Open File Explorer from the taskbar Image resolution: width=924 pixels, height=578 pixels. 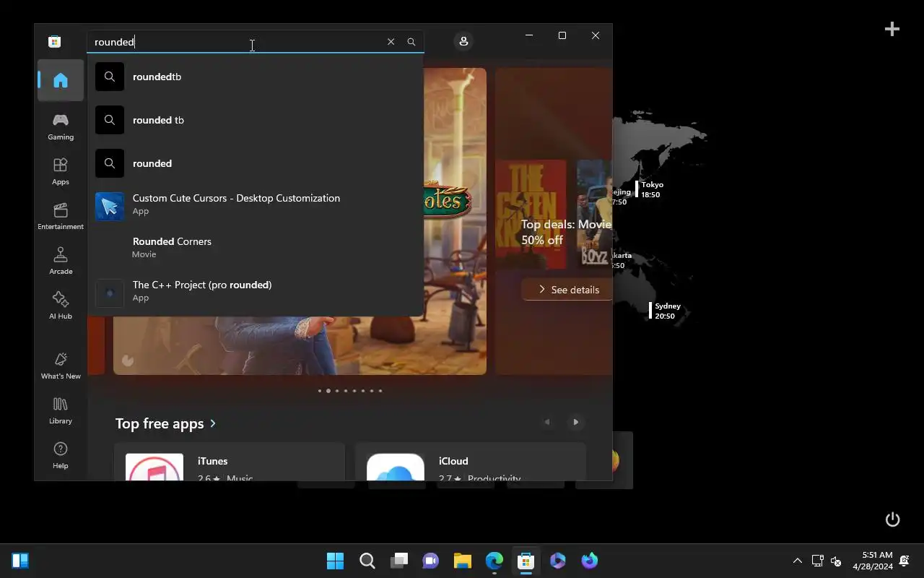tap(463, 561)
